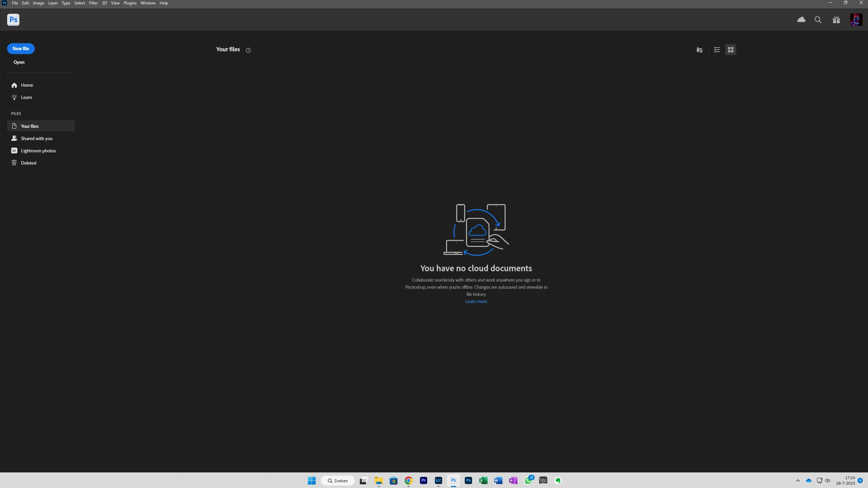Go to Home in sidebar

(x=27, y=85)
